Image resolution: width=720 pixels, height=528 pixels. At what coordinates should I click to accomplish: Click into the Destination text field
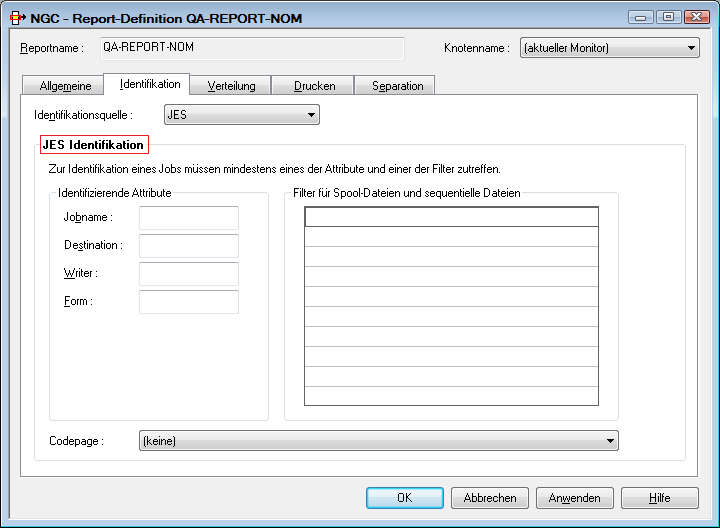tap(189, 246)
